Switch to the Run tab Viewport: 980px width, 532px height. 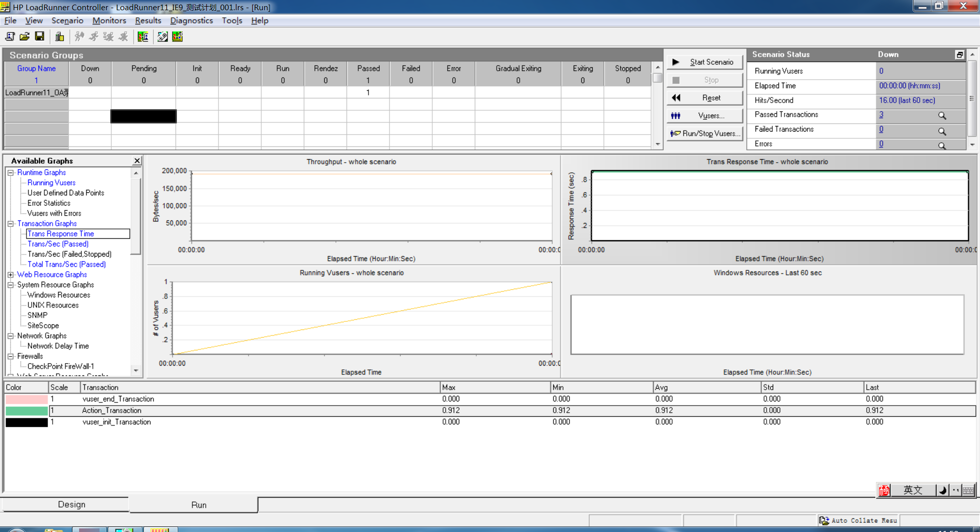(199, 505)
